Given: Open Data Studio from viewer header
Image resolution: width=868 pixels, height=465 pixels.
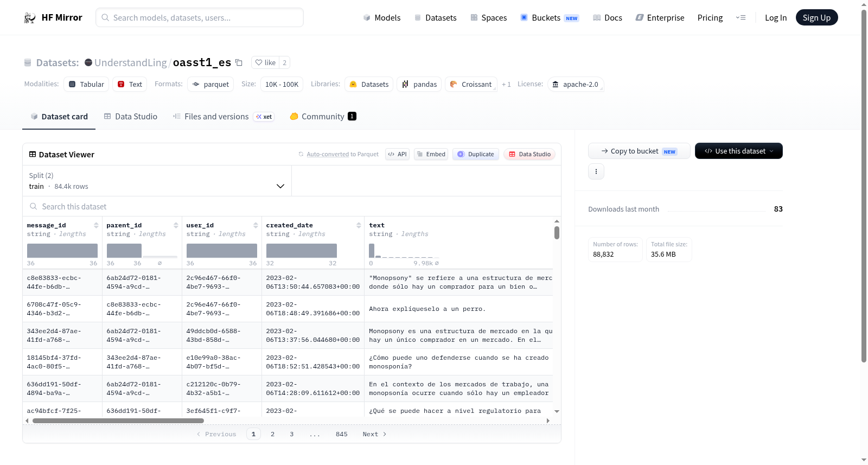Looking at the screenshot, I should (529, 154).
